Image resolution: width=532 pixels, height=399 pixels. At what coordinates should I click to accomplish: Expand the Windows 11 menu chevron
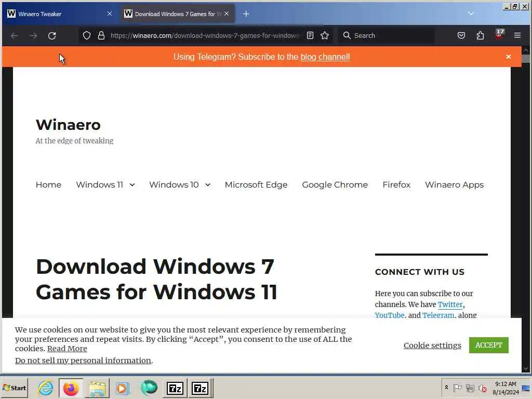pos(132,185)
